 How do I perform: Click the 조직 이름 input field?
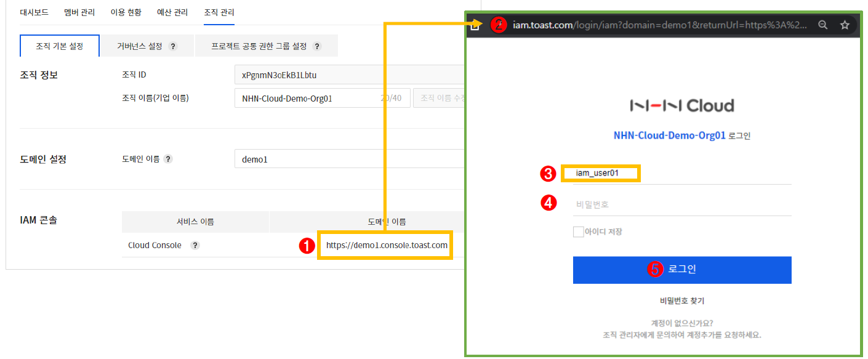pos(322,98)
